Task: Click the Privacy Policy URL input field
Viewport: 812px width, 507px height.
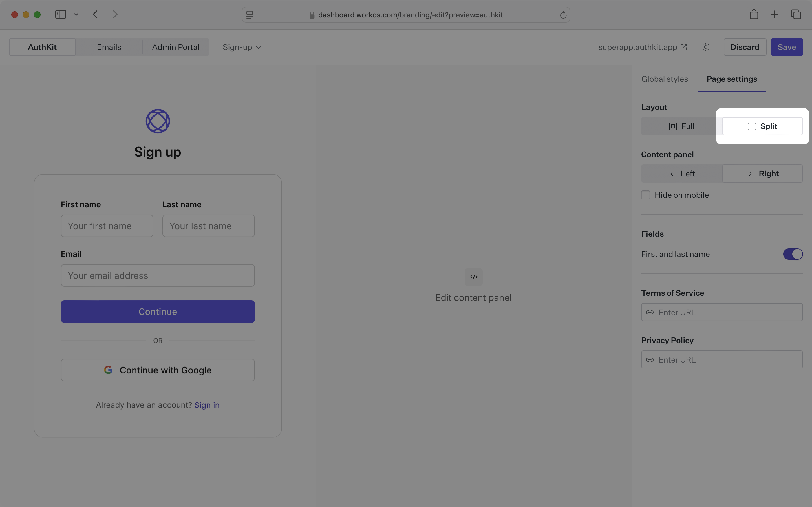Action: click(x=721, y=359)
